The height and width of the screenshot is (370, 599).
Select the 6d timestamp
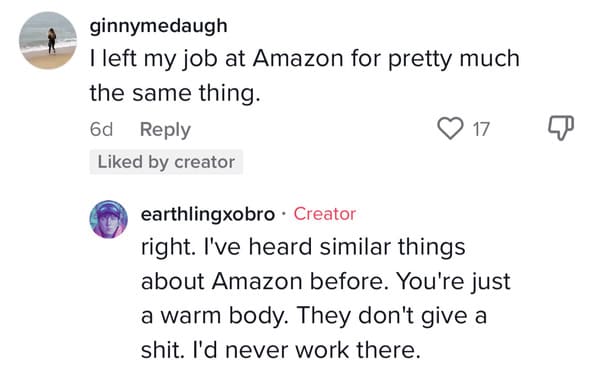(x=101, y=129)
